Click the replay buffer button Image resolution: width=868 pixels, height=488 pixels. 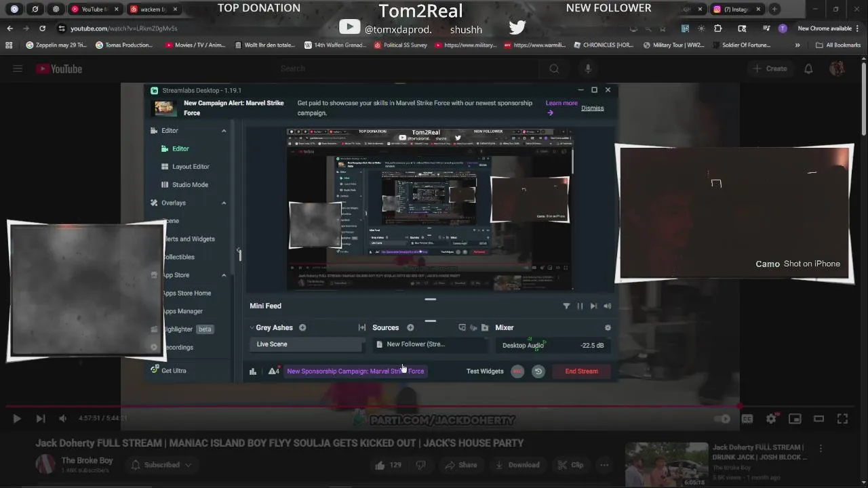point(538,371)
